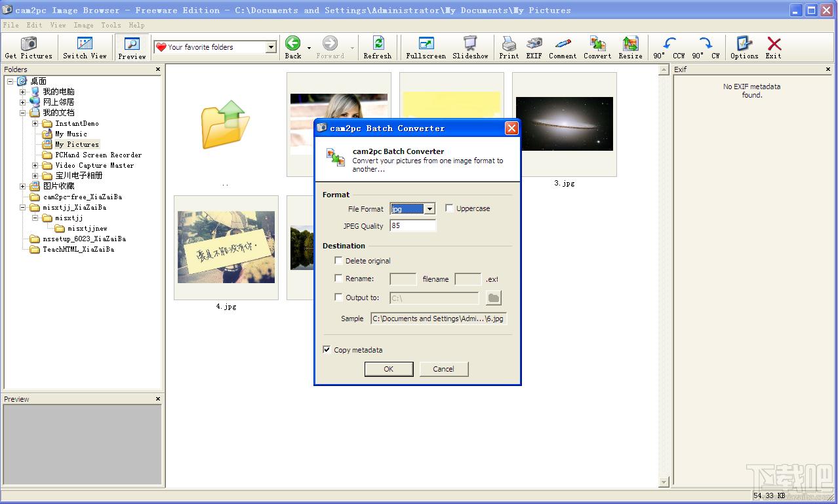
Task: Click Cancel in the Batch Converter
Action: point(444,369)
